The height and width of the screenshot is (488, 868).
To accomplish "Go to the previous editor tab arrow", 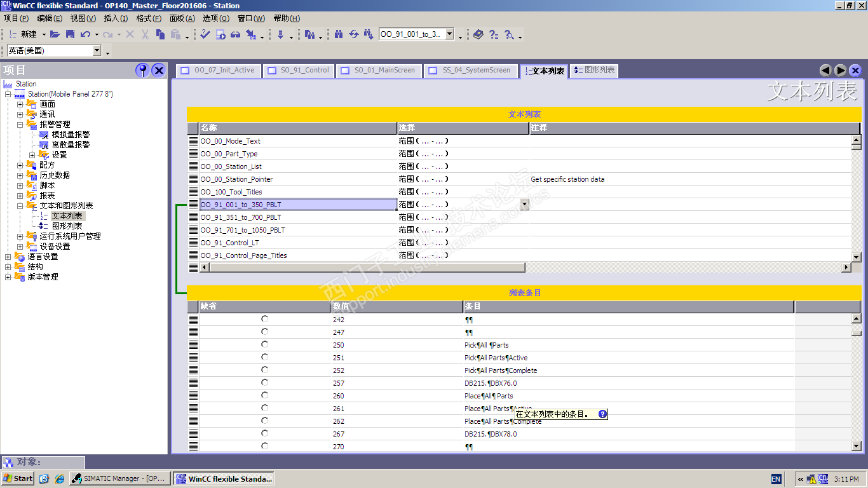I will click(825, 71).
